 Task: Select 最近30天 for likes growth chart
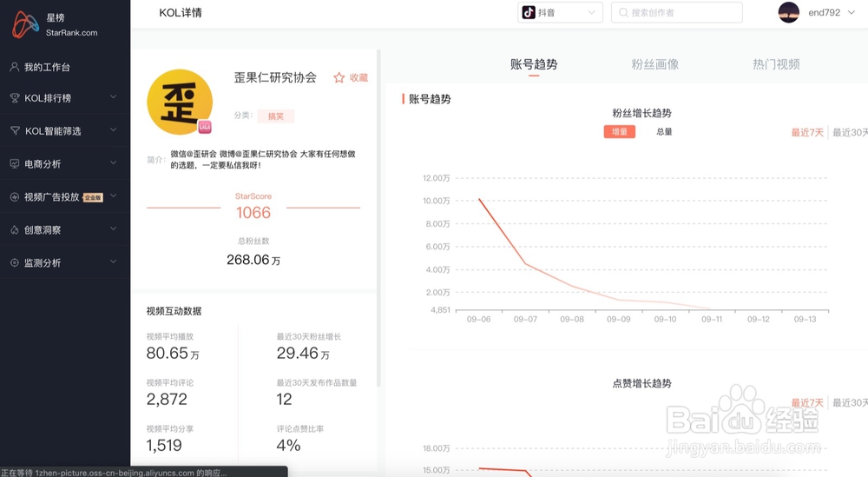851,403
